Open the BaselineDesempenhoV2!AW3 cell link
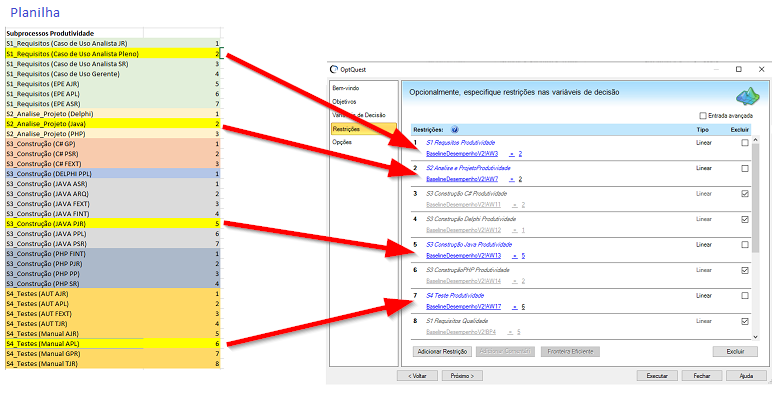The image size is (780, 395). (x=462, y=154)
